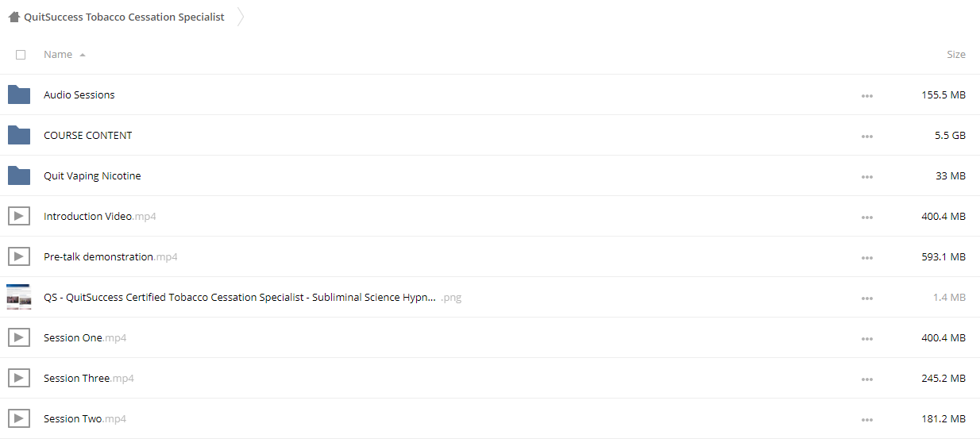Viewport: 980px width, 439px height.
Task: Open the Quit Vaping Nicotine folder name
Action: click(x=92, y=175)
